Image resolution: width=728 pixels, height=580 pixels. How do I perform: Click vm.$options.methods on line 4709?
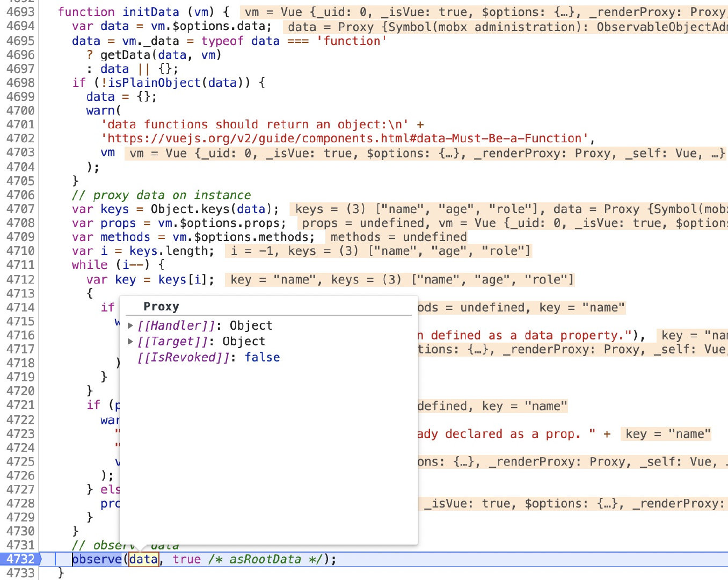[240, 237]
